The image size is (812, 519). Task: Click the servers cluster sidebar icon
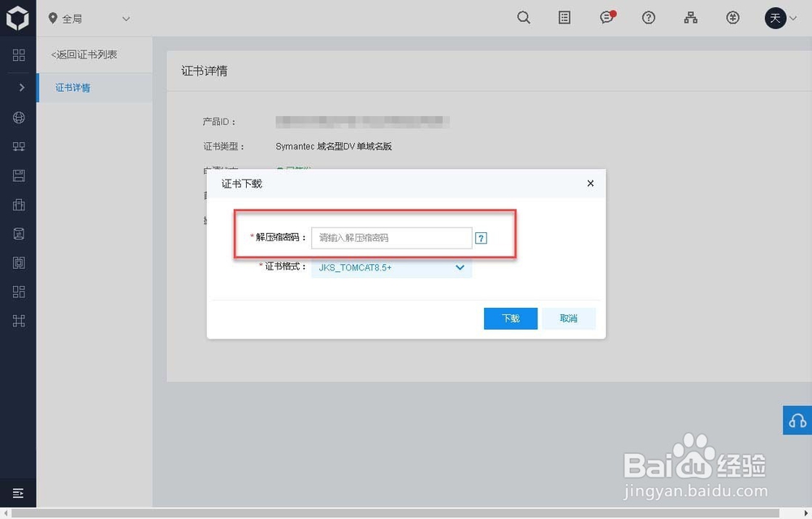[x=19, y=146]
